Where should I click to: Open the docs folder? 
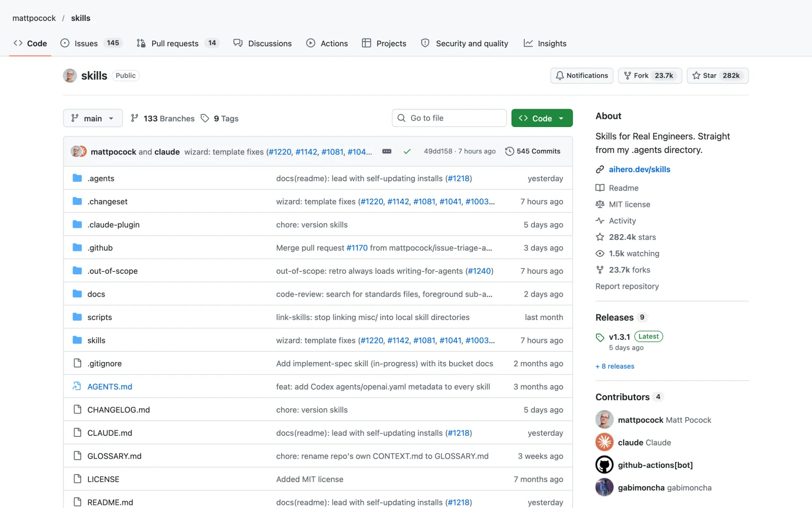96,294
